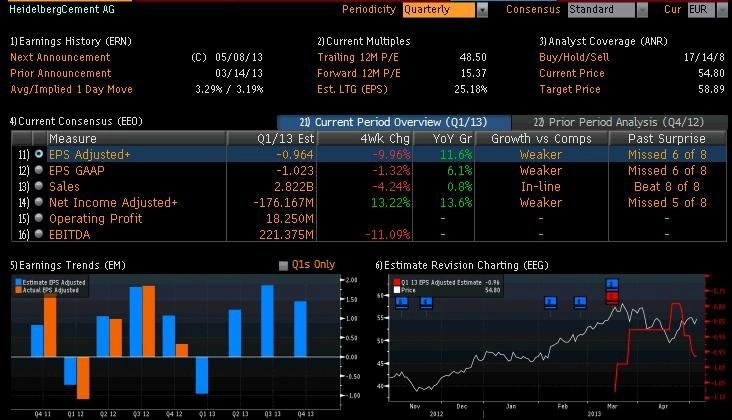The image size is (732, 420).
Task: Click the HeidelbergCement AG title
Action: (62, 9)
